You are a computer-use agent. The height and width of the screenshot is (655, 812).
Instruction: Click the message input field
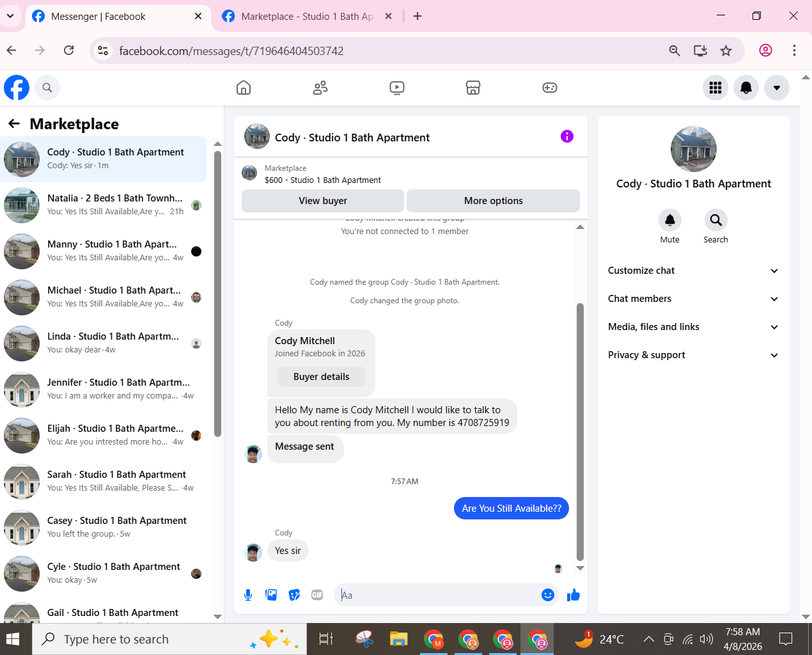point(438,595)
